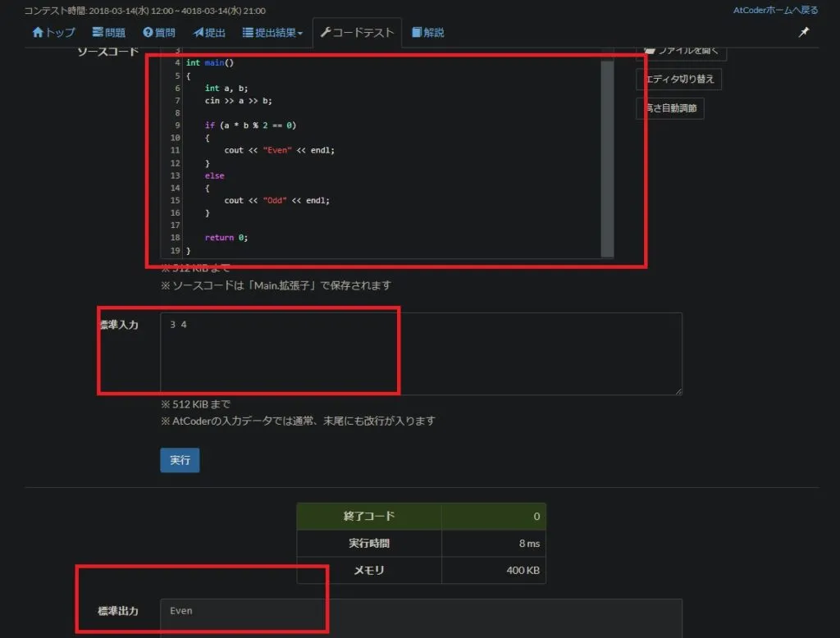Click the resize handle of the 標準入力 box
840x638 pixels.
pyautogui.click(x=678, y=391)
